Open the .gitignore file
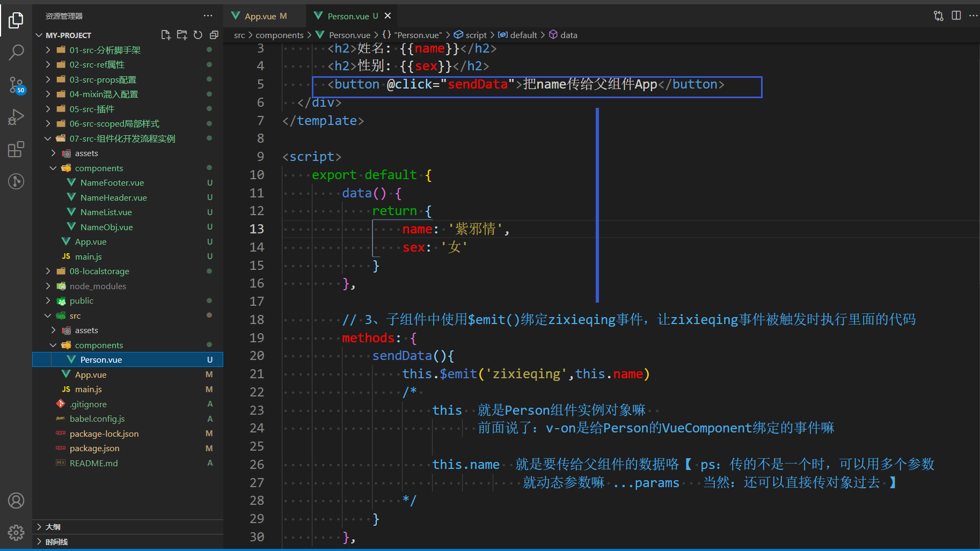This screenshot has width=980, height=551. tap(128, 404)
